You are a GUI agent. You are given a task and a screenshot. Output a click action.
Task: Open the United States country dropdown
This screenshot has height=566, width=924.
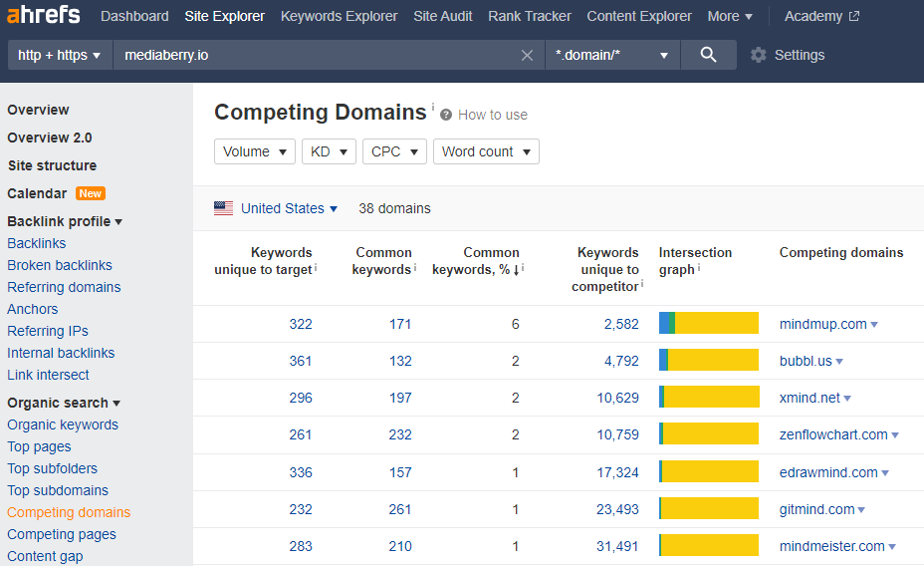[289, 208]
